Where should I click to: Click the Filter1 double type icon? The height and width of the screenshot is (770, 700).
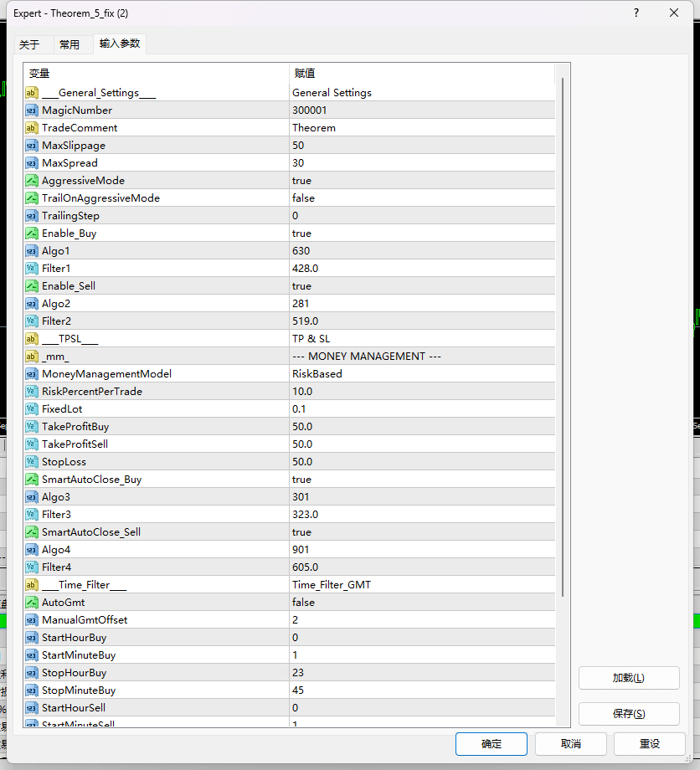(32, 269)
